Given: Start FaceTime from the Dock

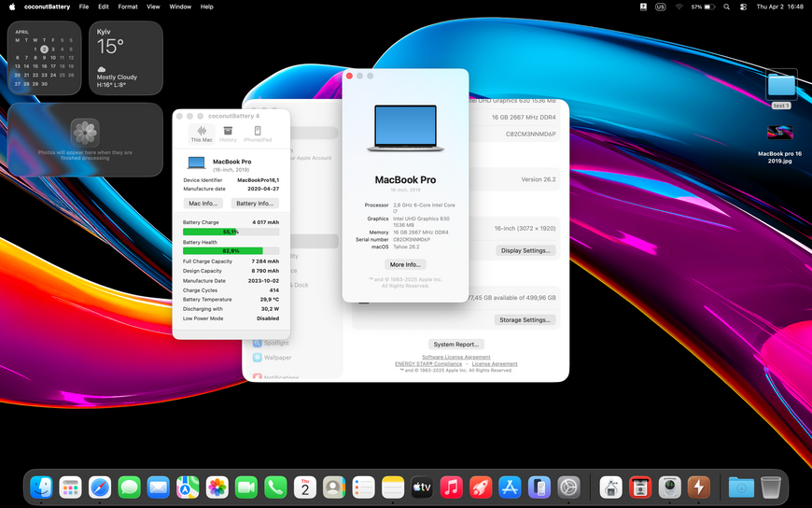Looking at the screenshot, I should pos(246,487).
